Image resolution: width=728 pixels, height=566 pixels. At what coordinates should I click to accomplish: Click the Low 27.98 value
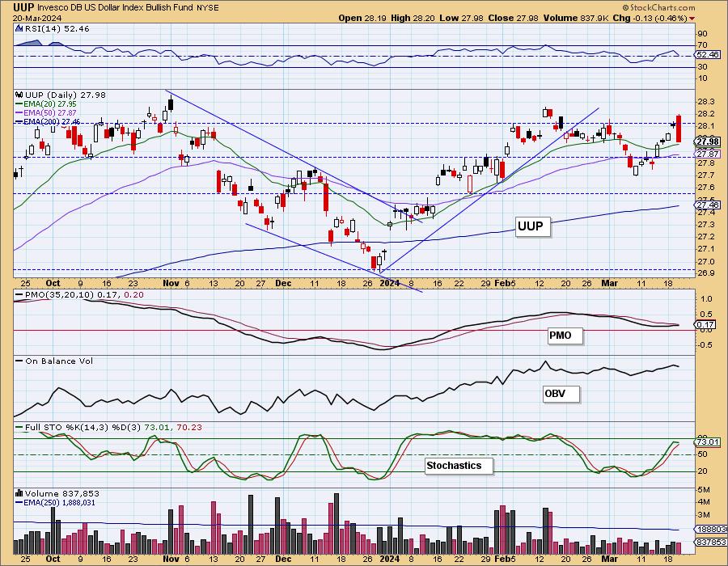pos(462,18)
